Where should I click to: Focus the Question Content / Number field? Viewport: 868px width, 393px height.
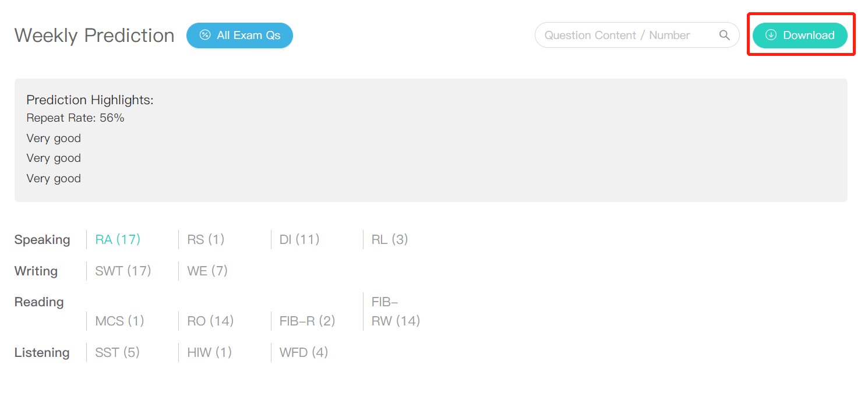(x=626, y=36)
